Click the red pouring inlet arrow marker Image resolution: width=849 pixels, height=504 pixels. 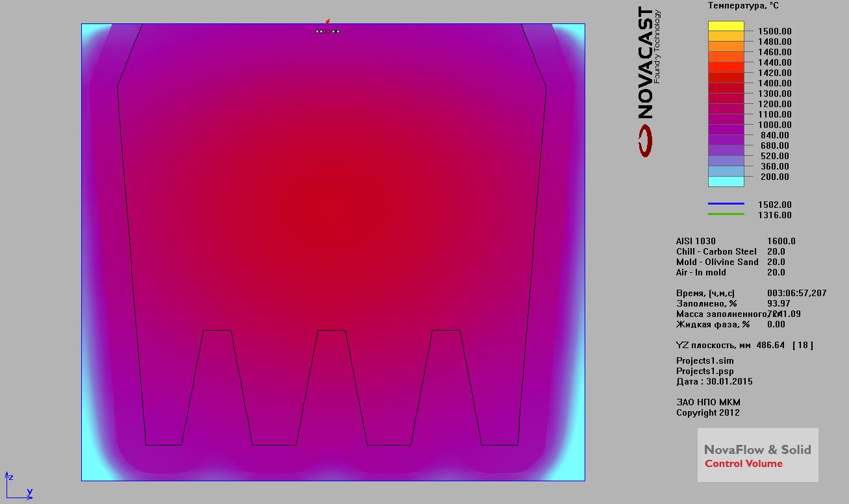(x=328, y=21)
